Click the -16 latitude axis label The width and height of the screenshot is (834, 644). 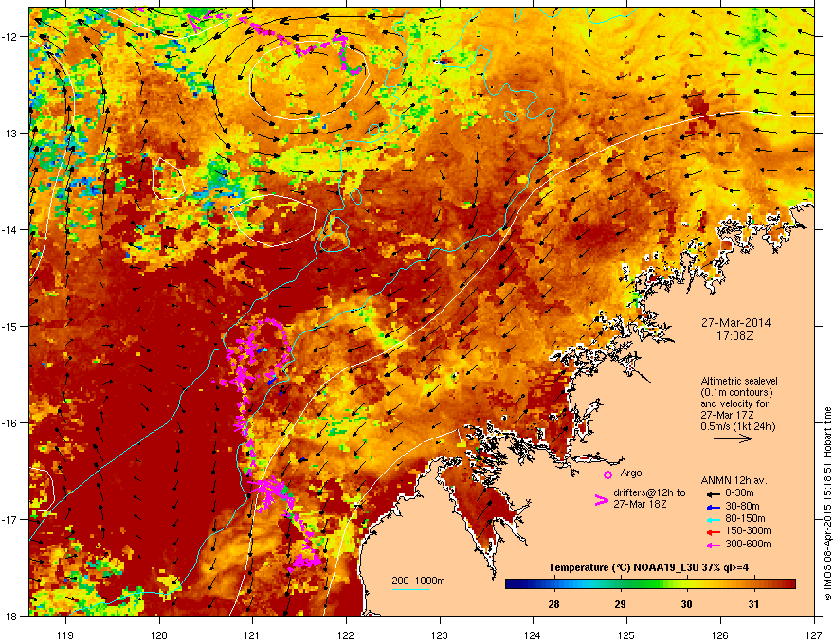[x=10, y=423]
